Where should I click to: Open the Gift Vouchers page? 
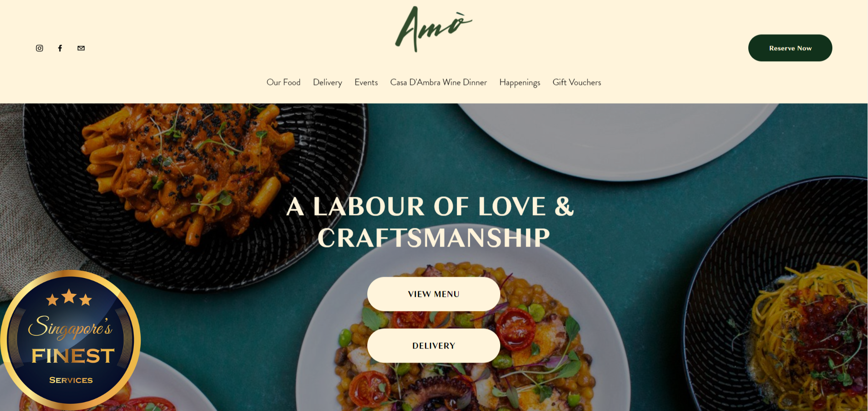click(577, 82)
